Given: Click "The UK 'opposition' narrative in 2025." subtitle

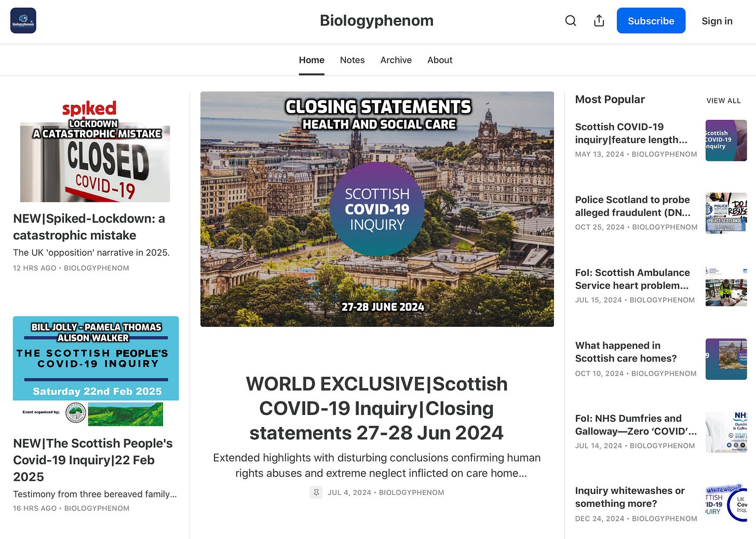Looking at the screenshot, I should click(x=91, y=253).
